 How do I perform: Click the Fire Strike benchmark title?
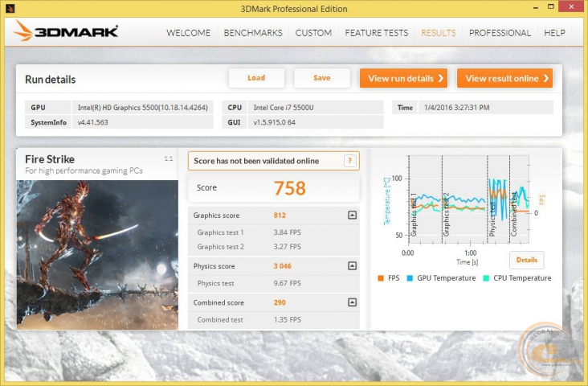[50, 159]
